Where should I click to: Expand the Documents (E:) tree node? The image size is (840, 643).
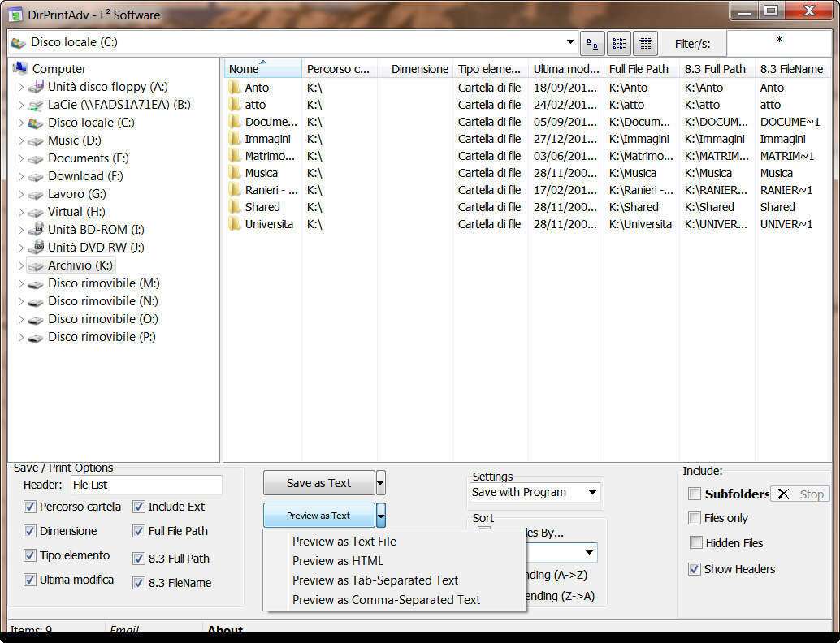tap(21, 158)
